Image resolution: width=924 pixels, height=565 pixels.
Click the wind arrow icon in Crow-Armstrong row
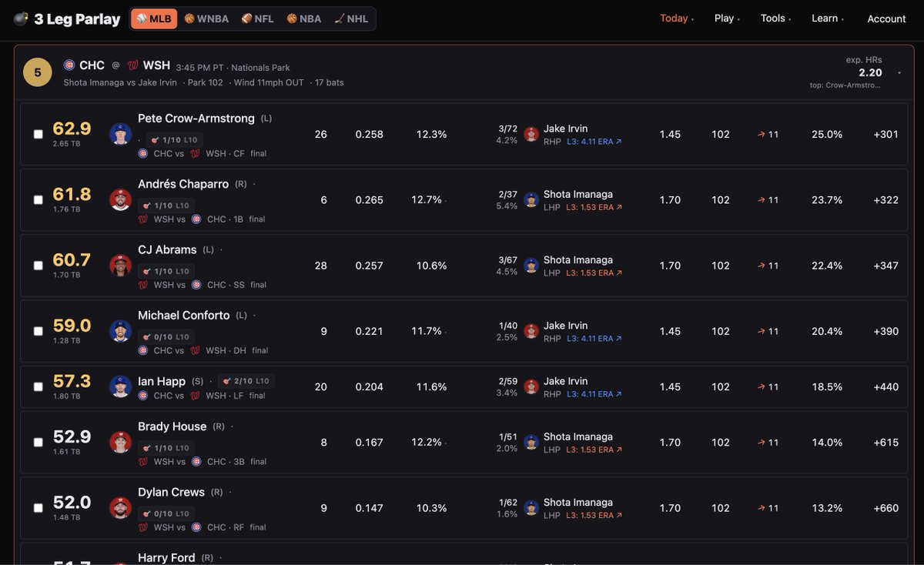click(761, 134)
